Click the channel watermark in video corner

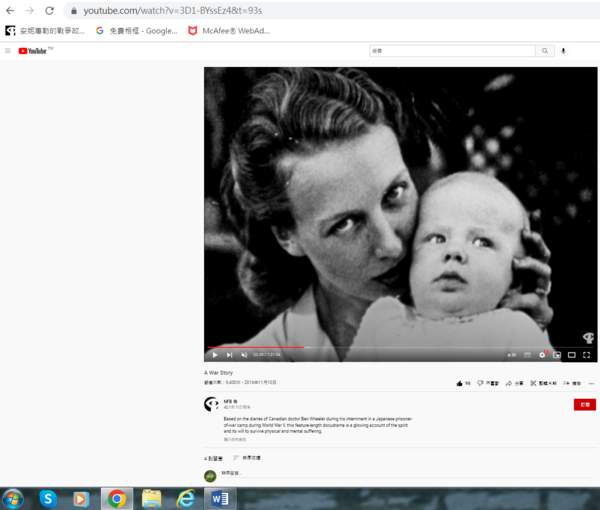tap(588, 337)
